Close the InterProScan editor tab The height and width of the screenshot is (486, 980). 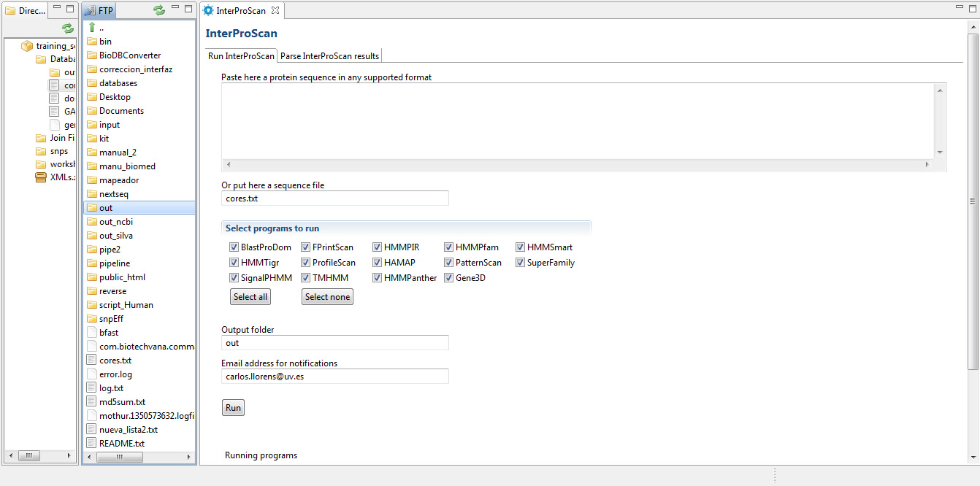[275, 11]
